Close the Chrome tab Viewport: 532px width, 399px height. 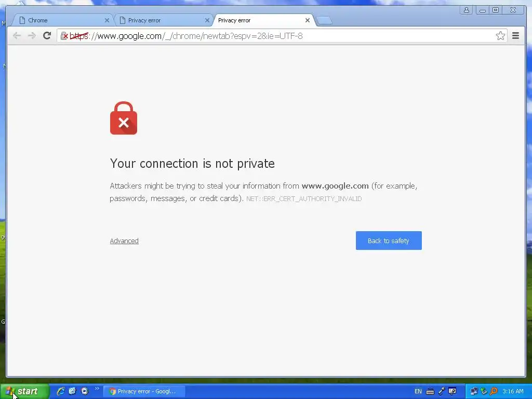(107, 20)
